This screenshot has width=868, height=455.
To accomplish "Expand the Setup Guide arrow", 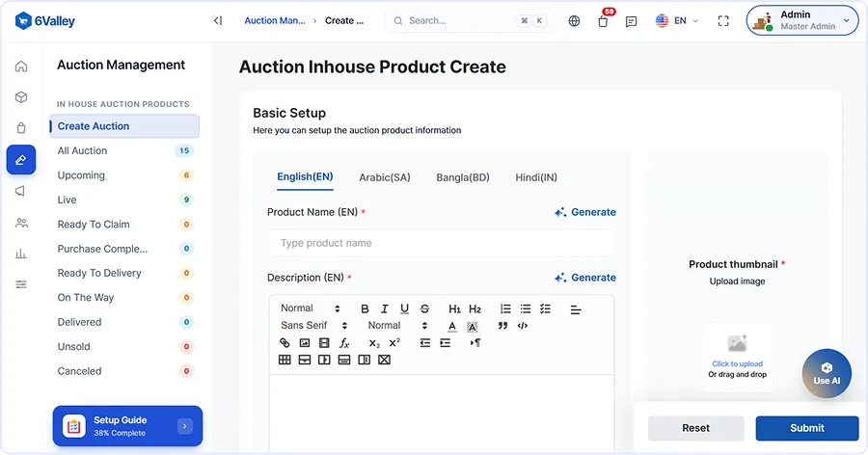I will [x=185, y=426].
